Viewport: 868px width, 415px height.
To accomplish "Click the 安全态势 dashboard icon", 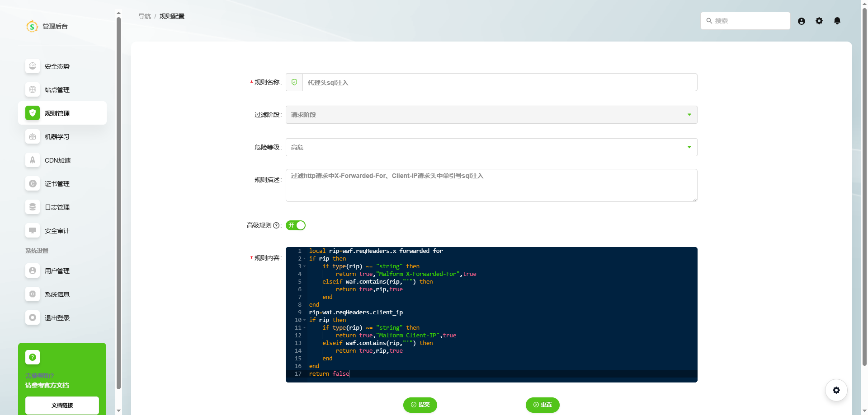I will coord(33,66).
